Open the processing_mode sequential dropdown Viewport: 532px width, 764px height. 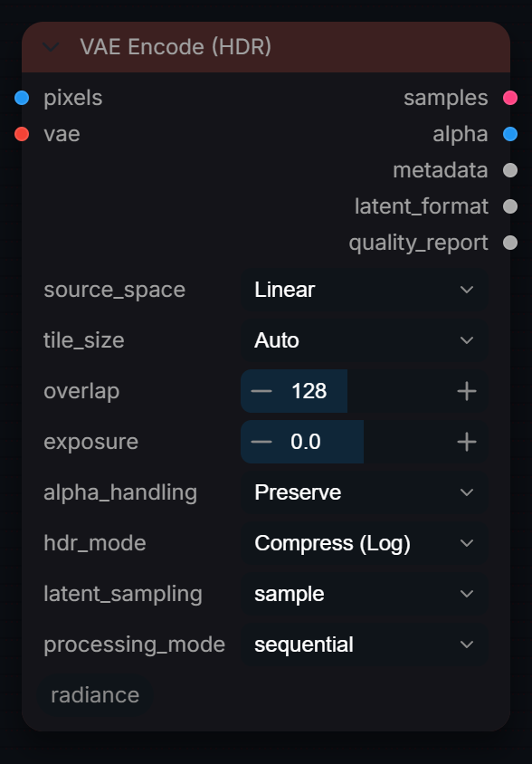(365, 645)
